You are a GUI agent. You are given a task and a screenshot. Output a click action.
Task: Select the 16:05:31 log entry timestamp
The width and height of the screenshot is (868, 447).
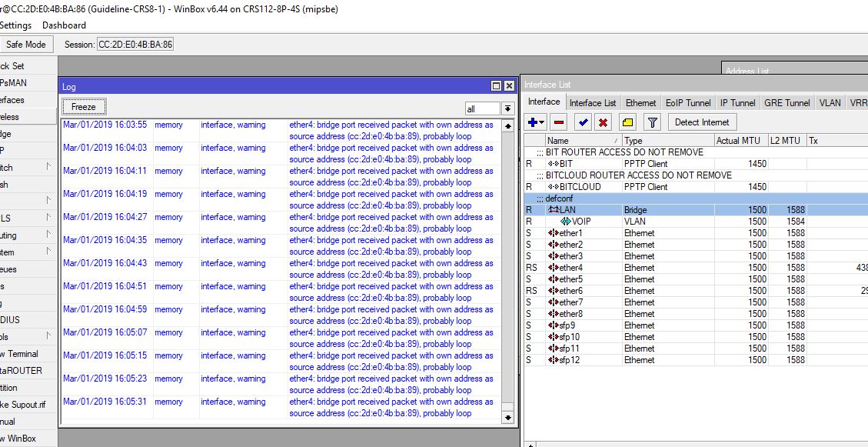(105, 402)
